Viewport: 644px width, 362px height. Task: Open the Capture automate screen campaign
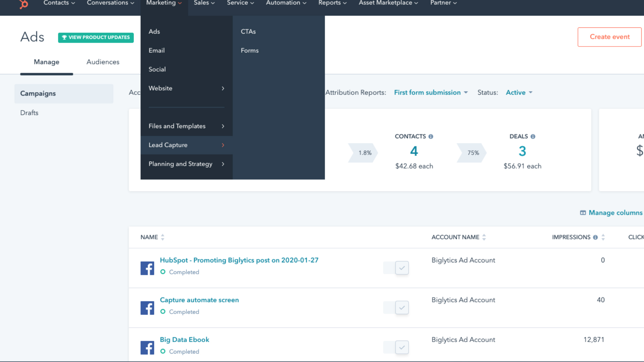click(x=199, y=300)
